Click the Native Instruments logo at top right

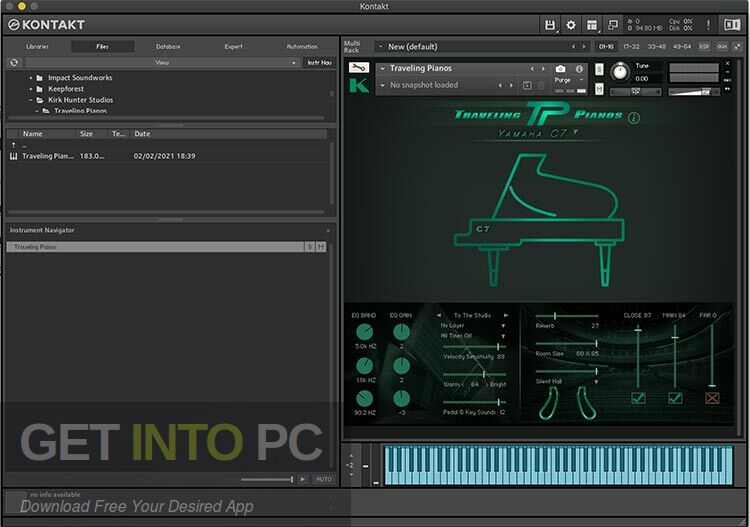click(732, 25)
